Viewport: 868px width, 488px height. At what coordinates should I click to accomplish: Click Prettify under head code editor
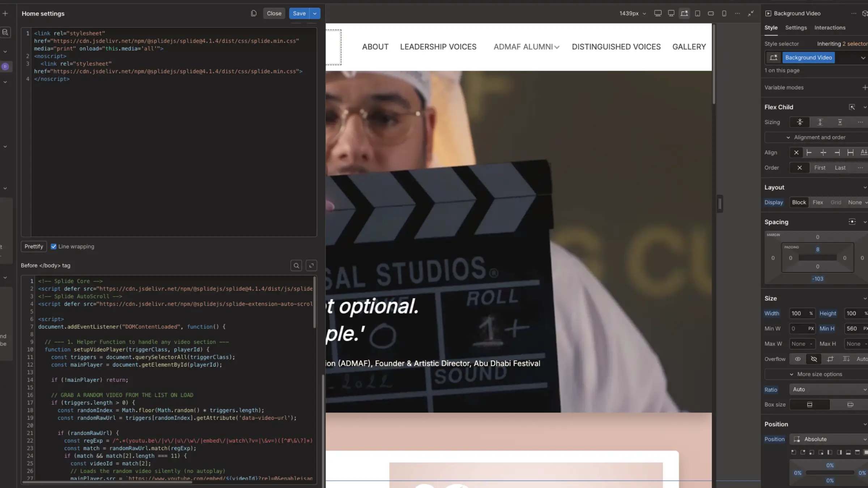(34, 247)
